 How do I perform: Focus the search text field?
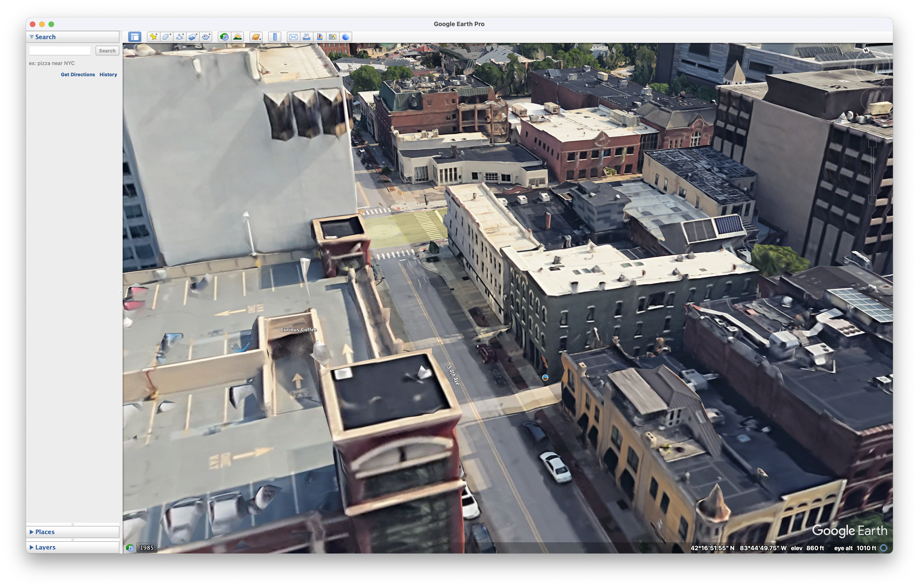(60, 51)
